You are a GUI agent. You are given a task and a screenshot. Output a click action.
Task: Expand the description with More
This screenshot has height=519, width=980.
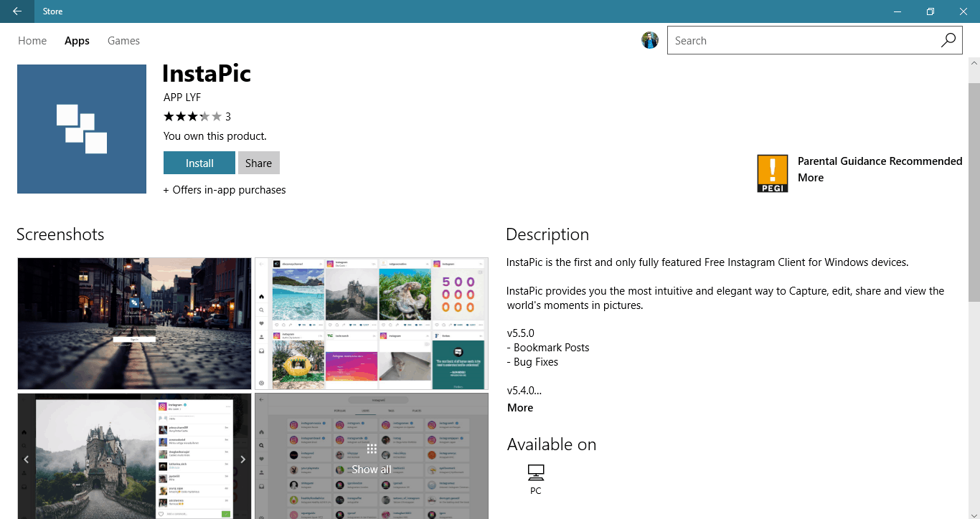pos(520,408)
